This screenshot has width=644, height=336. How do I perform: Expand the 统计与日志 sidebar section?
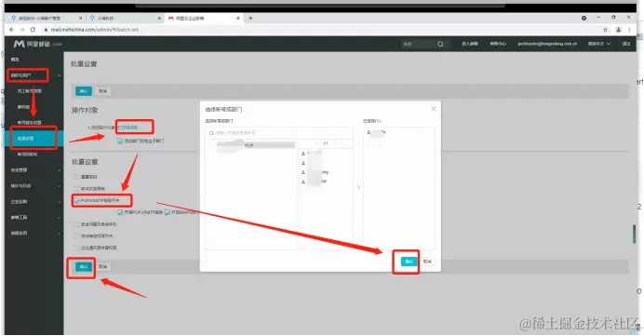point(35,185)
